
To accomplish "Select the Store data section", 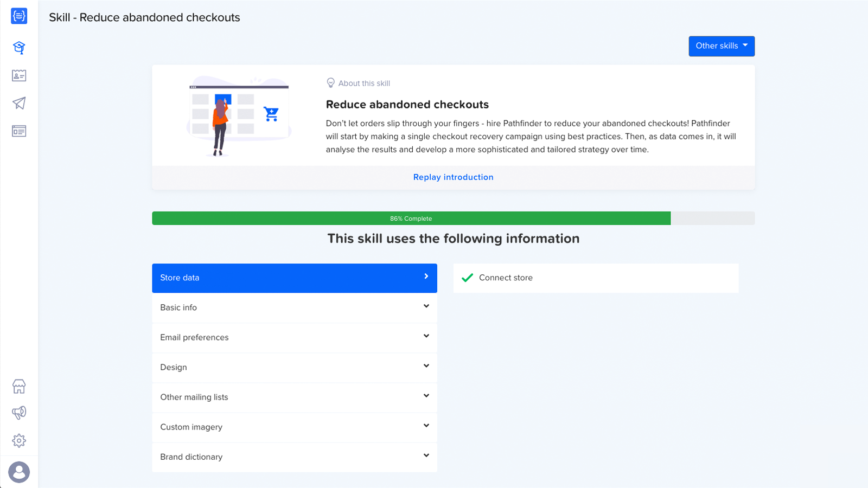I will pyautogui.click(x=295, y=278).
